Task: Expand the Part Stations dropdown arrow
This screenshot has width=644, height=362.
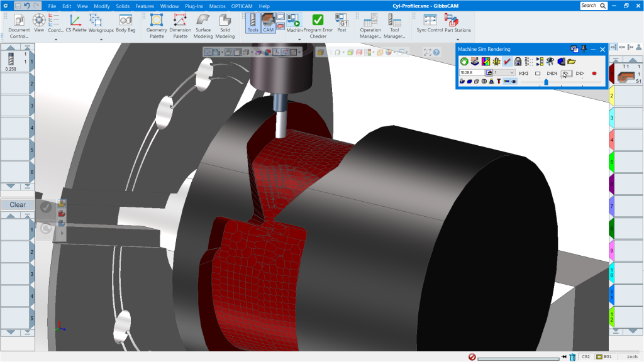Action: click(x=457, y=40)
